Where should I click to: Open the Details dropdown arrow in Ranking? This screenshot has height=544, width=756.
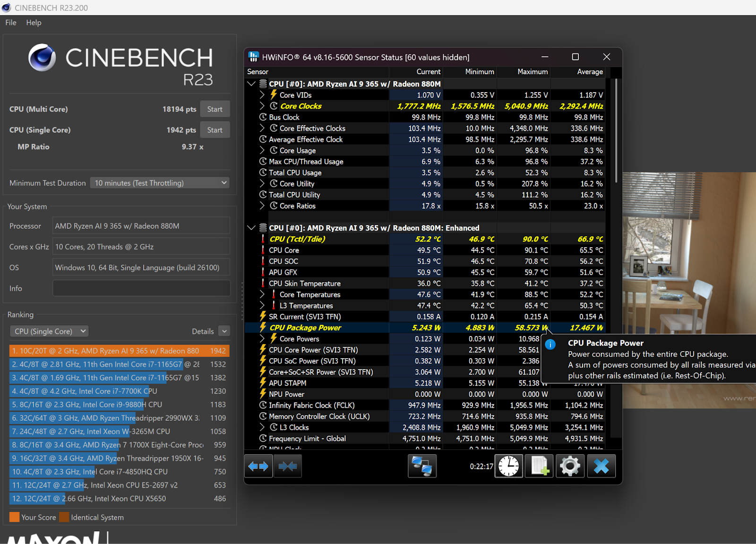click(x=225, y=331)
